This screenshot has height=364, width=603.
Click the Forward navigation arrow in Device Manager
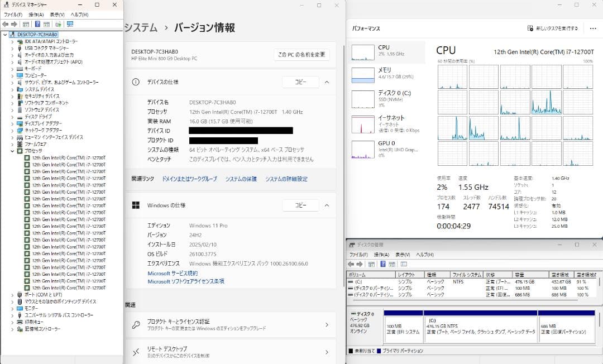(15, 24)
